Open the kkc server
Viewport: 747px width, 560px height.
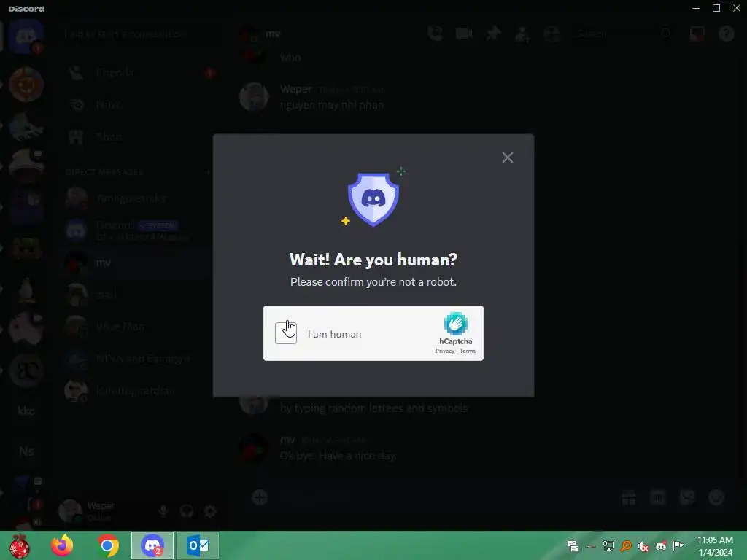[x=26, y=411]
